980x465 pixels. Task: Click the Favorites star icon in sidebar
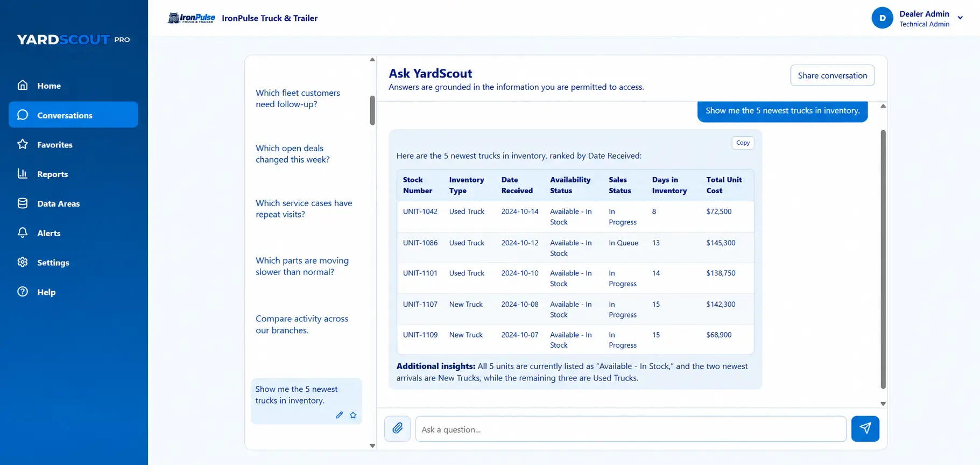pos(23,144)
